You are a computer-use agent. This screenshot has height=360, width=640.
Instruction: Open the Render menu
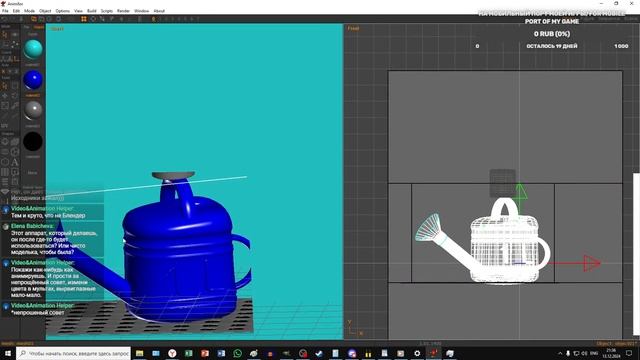point(123,11)
